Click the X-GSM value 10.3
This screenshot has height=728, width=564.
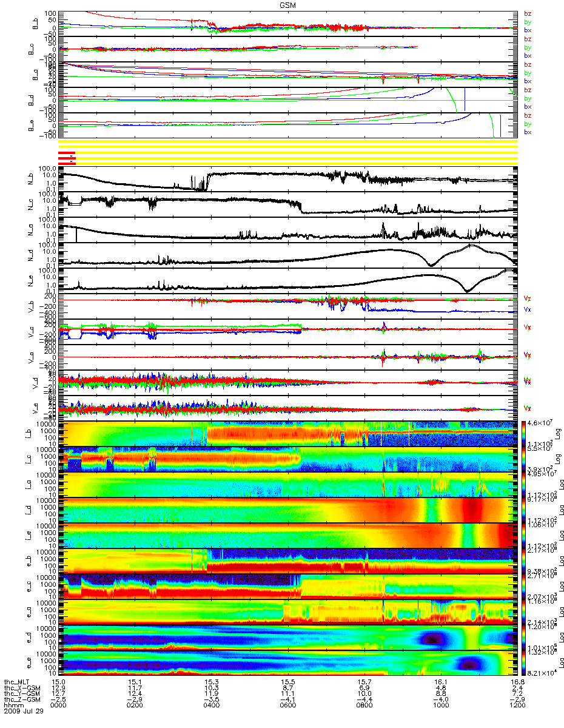click(211, 688)
